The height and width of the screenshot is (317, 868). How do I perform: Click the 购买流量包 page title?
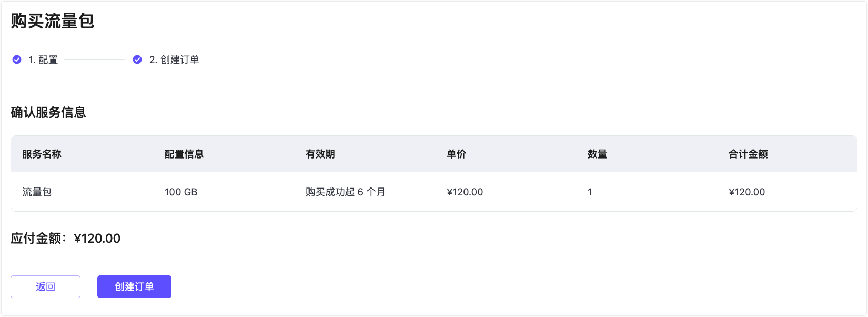point(53,21)
